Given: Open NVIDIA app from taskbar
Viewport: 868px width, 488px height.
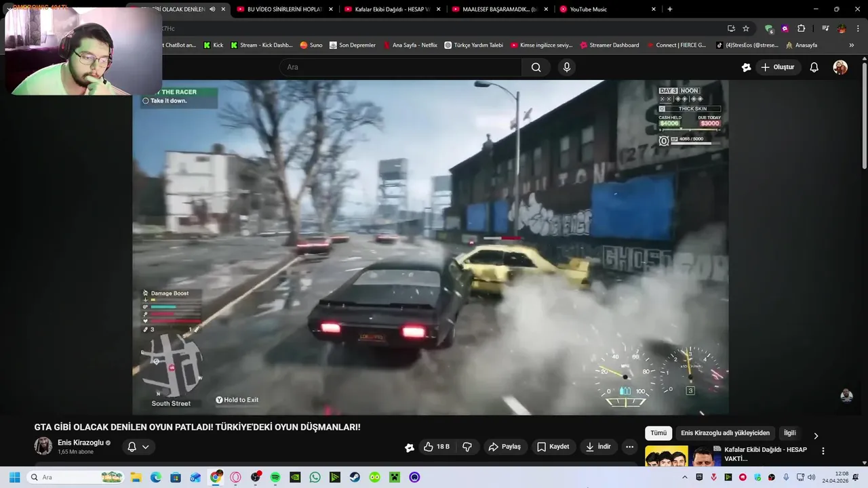Looking at the screenshot, I should click(x=295, y=477).
